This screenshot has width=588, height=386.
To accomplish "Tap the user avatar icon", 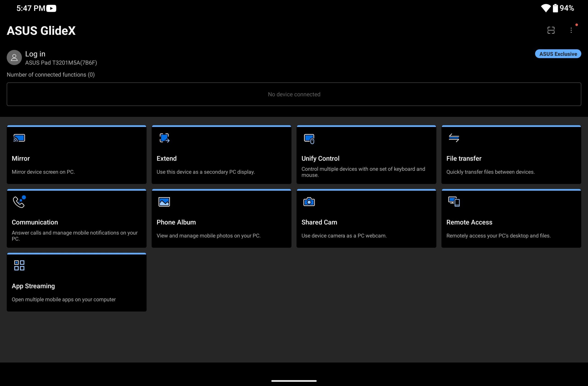I will 14,58.
